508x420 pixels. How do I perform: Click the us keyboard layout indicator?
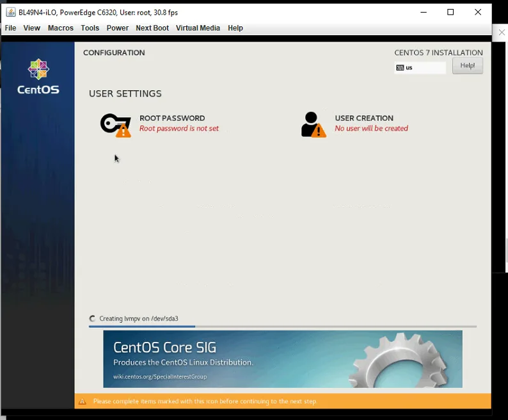coord(420,68)
